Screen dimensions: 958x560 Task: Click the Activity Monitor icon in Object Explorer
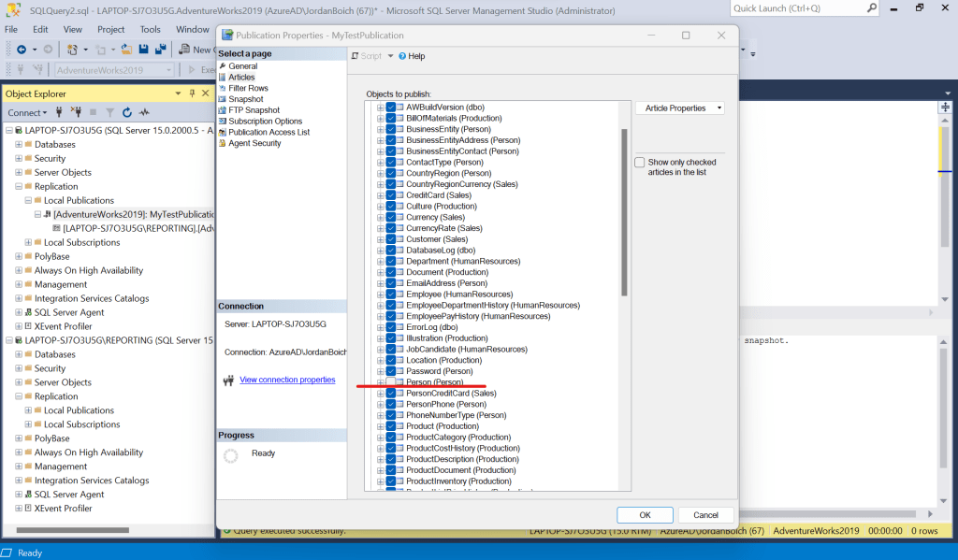click(143, 112)
